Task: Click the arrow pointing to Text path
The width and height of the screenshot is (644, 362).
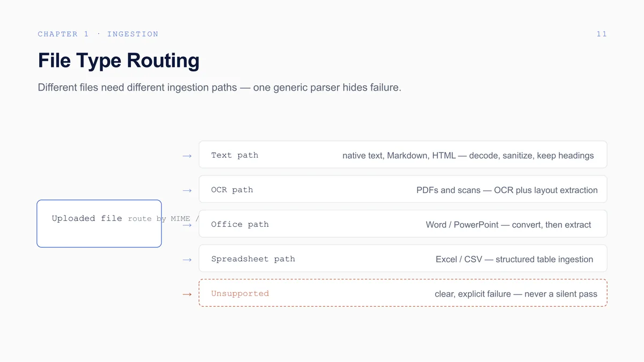Action: (187, 156)
